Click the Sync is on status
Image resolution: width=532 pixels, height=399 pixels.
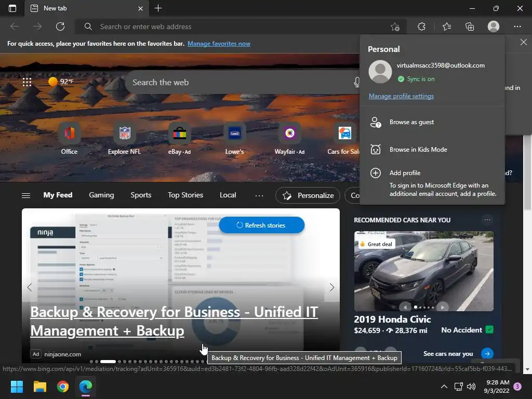coord(416,79)
